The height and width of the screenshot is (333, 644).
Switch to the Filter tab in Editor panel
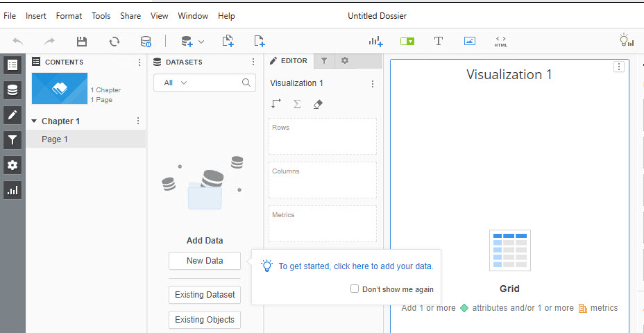[x=324, y=61]
